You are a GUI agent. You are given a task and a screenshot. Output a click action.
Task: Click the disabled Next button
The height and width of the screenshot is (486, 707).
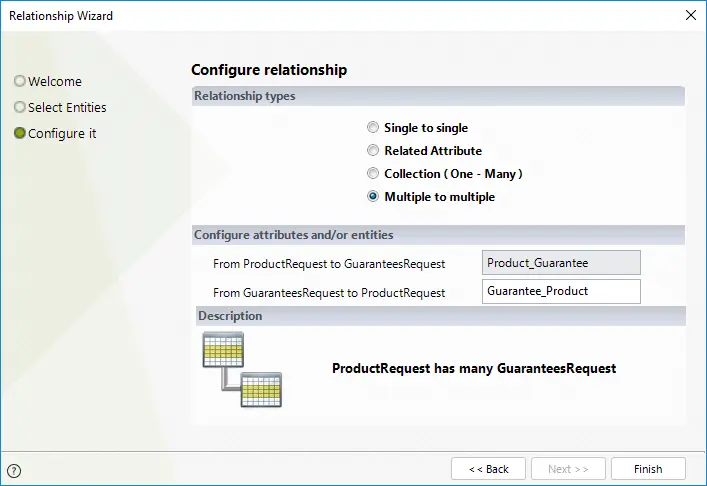568,469
